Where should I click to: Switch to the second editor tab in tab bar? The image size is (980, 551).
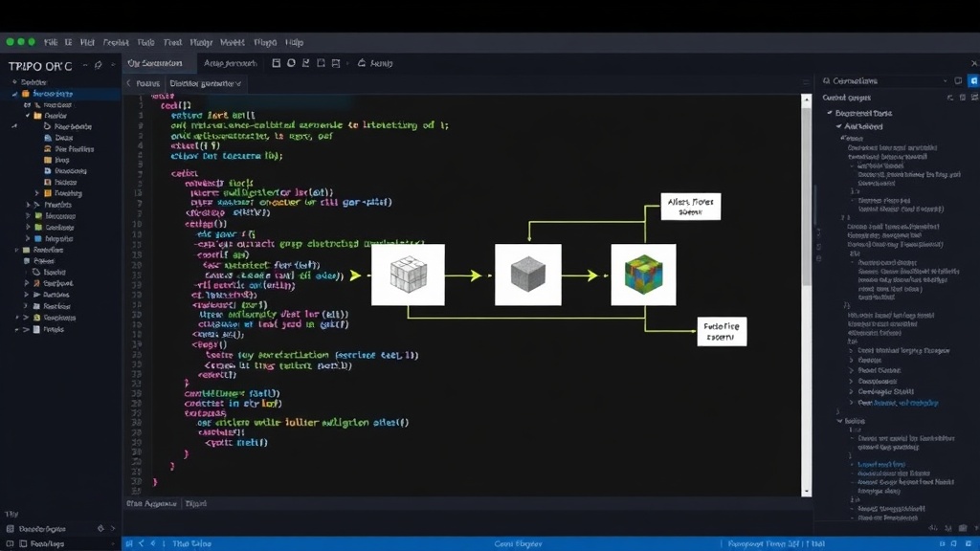click(x=230, y=63)
